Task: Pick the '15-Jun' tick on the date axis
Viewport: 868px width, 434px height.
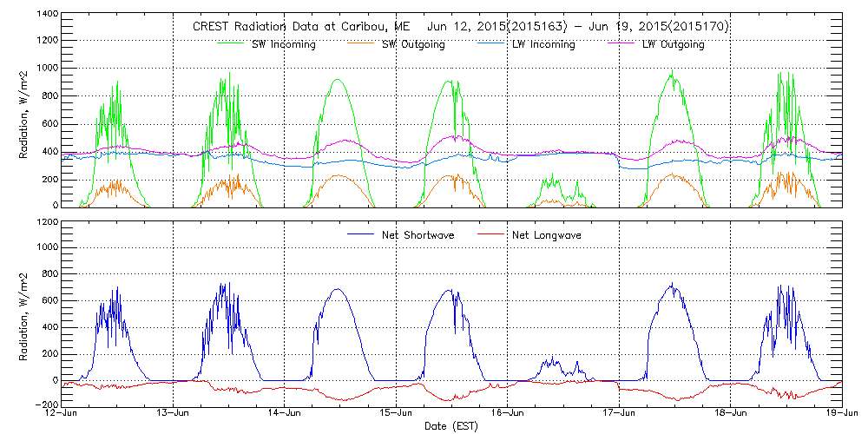Action: coord(397,414)
